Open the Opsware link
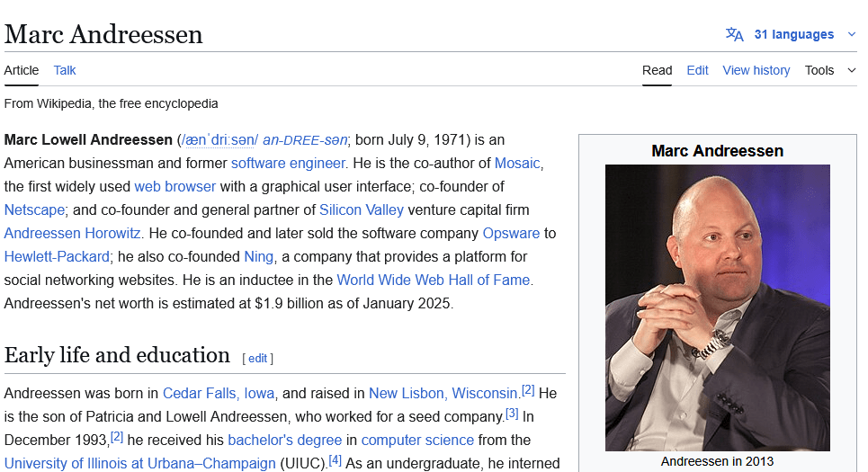The height and width of the screenshot is (472, 868). point(511,233)
